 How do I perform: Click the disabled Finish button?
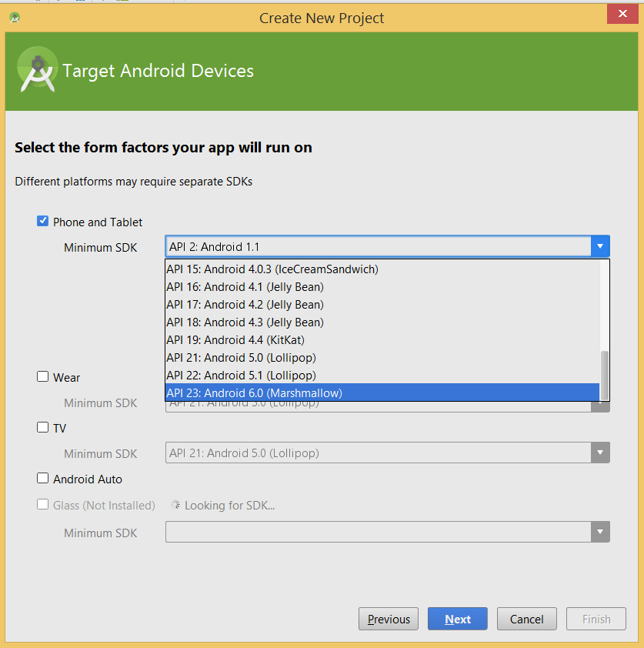pos(596,619)
